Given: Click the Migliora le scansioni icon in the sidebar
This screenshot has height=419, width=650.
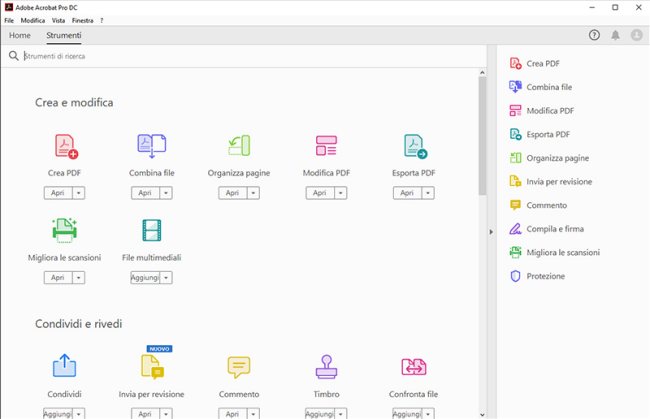Looking at the screenshot, I should [515, 252].
